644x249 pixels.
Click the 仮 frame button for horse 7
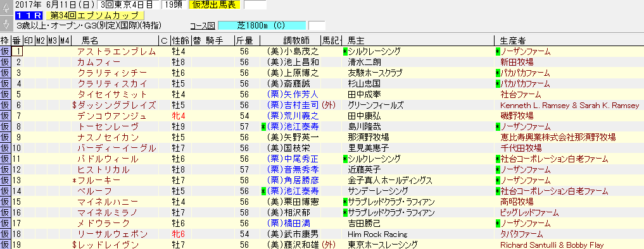tap(5, 116)
